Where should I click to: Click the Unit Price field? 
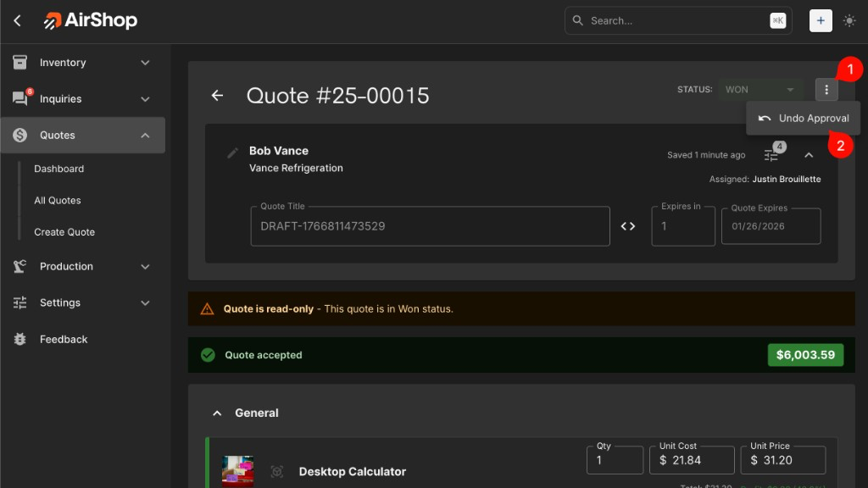pos(786,460)
